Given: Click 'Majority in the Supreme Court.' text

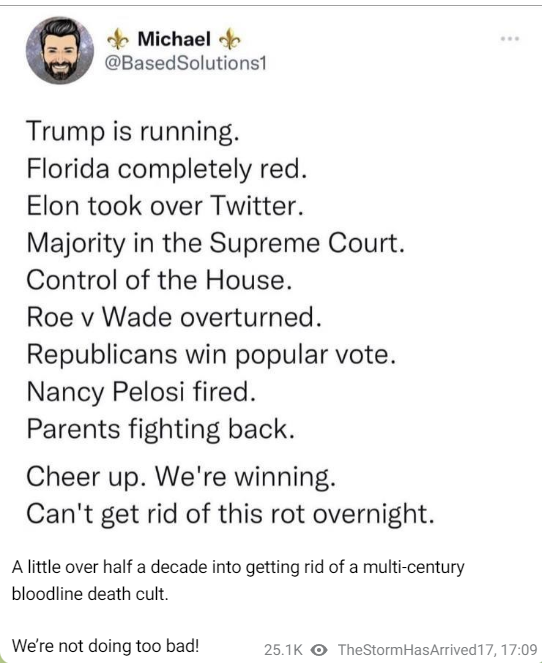Looking at the screenshot, I should click(216, 243).
